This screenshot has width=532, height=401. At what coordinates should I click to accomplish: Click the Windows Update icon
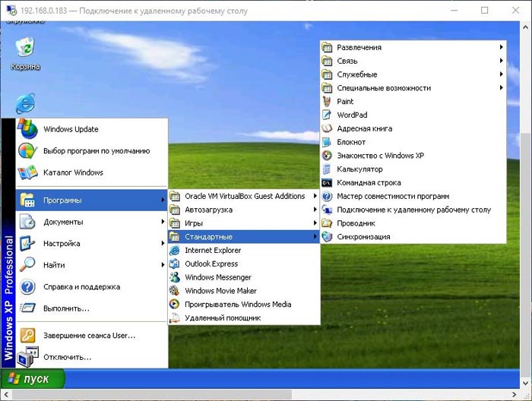[x=27, y=129]
